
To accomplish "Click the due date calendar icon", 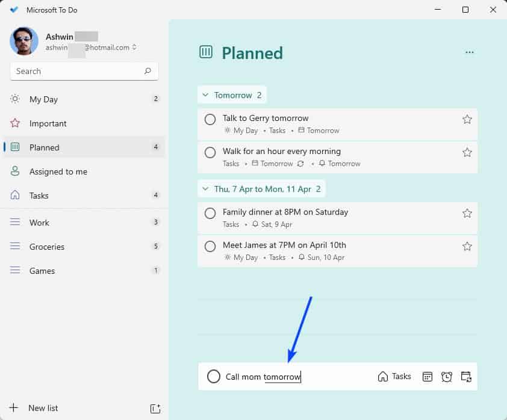I will click(428, 377).
